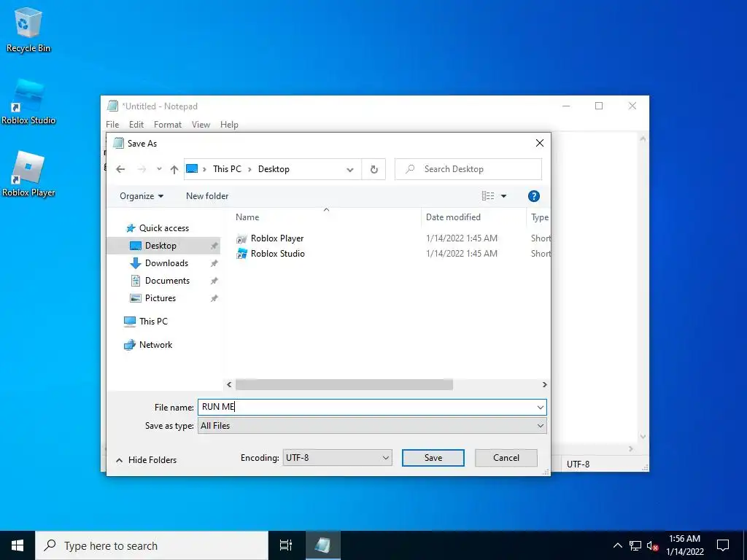Image resolution: width=747 pixels, height=560 pixels.
Task: Click the search magnifier in Search Desktop
Action: tap(410, 169)
